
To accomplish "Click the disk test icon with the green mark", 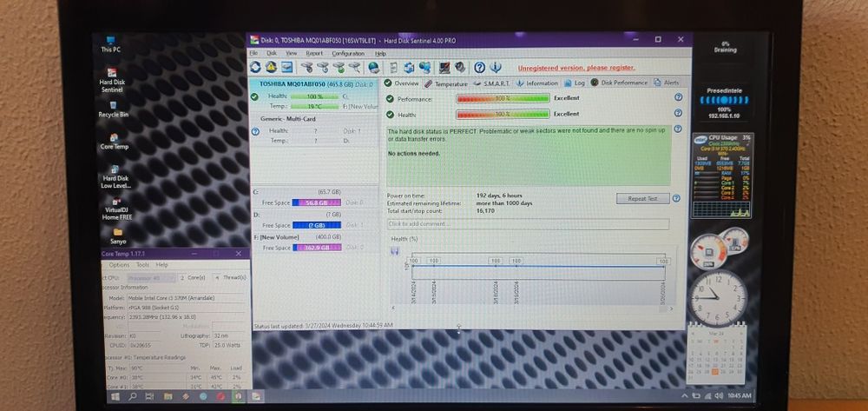I will pos(339,68).
